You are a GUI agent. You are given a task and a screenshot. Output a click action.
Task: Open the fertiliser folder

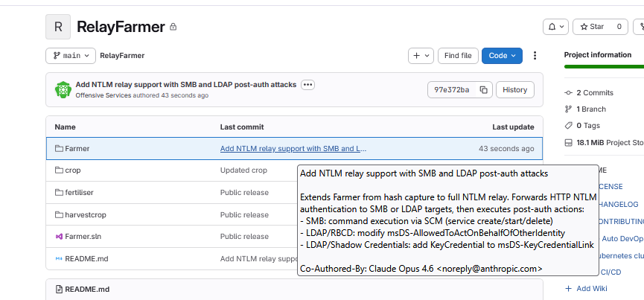point(79,193)
